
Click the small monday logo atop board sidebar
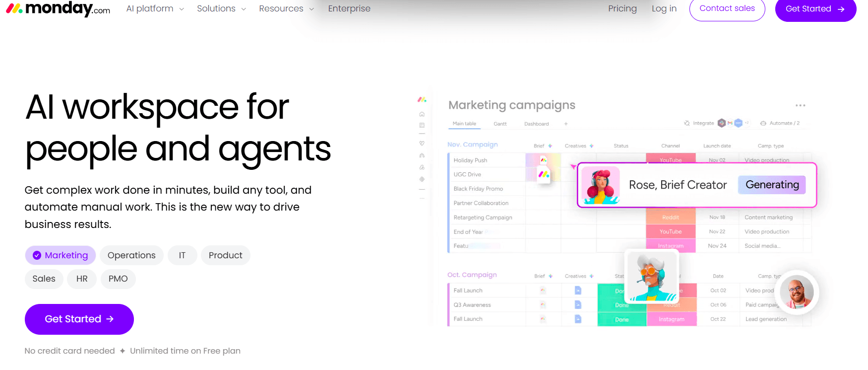pos(422,100)
